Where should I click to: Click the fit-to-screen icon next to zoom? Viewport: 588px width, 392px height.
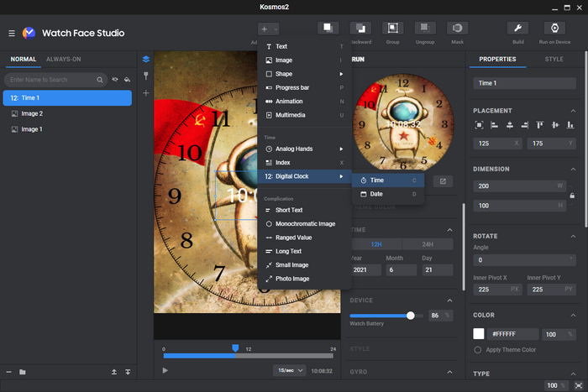(578, 385)
